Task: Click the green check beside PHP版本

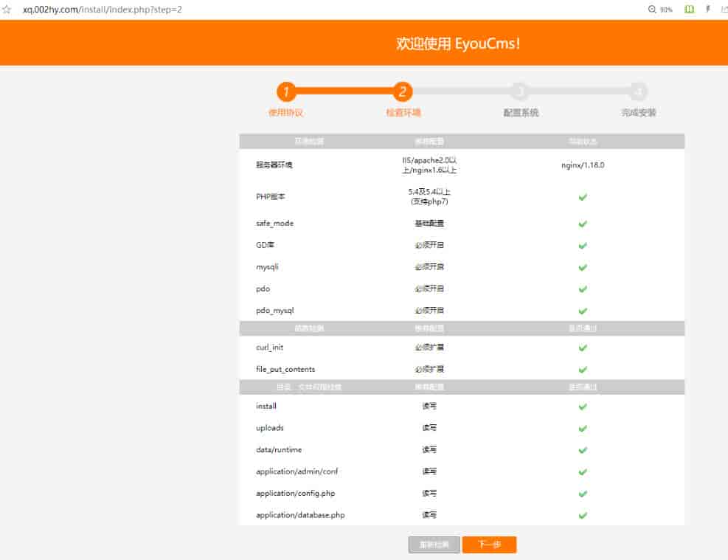Action: (583, 197)
